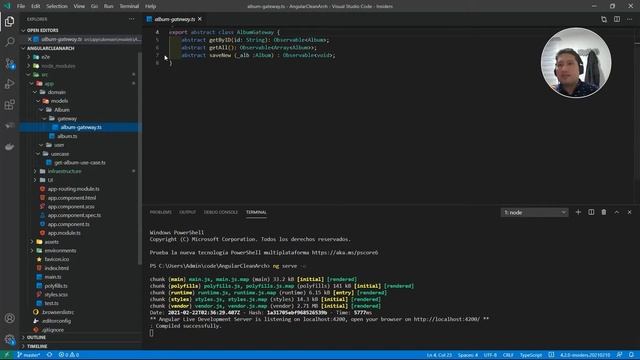Image resolution: width=640 pixels, height=360 pixels.
Task: Change file encoding UTF-8 in status bar
Action: (x=490, y=355)
